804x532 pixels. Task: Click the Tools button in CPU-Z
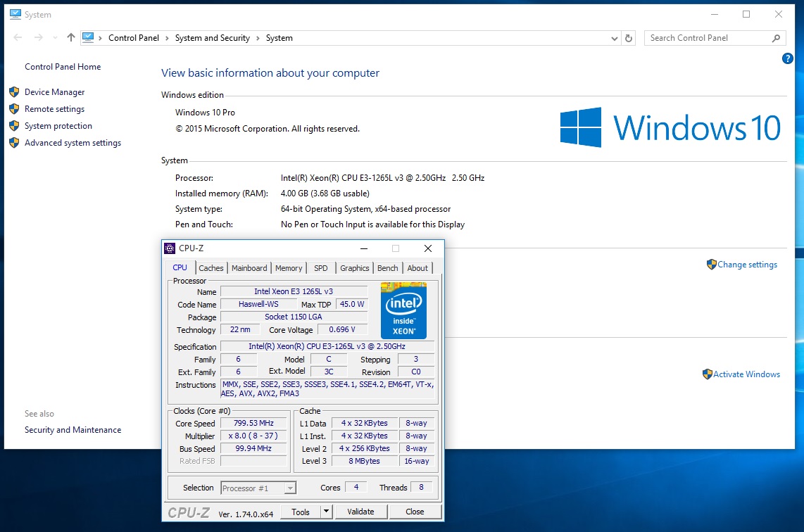click(301, 512)
